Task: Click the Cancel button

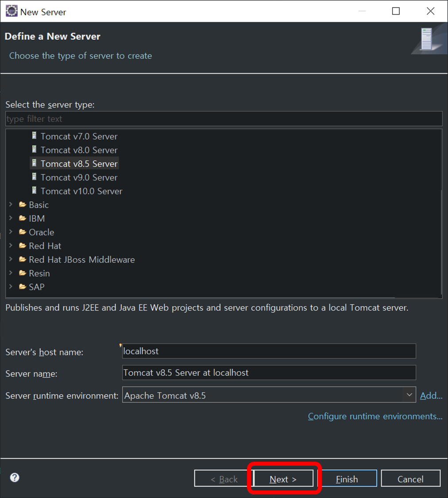Action: point(410,479)
